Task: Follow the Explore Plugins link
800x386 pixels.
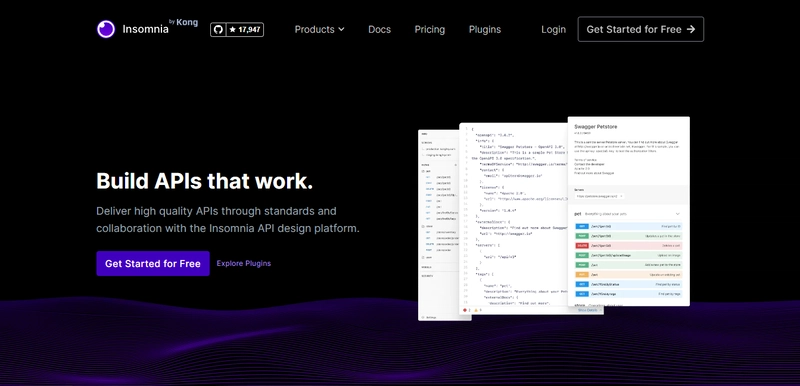Action: point(244,264)
